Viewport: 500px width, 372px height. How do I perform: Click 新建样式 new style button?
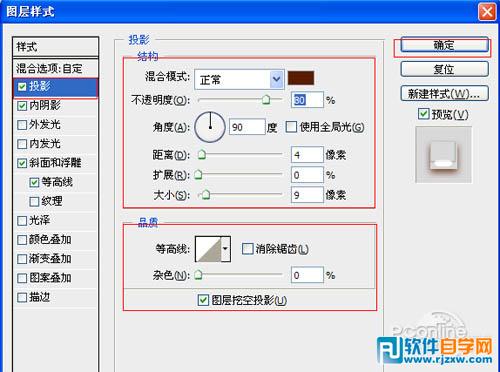(x=444, y=94)
